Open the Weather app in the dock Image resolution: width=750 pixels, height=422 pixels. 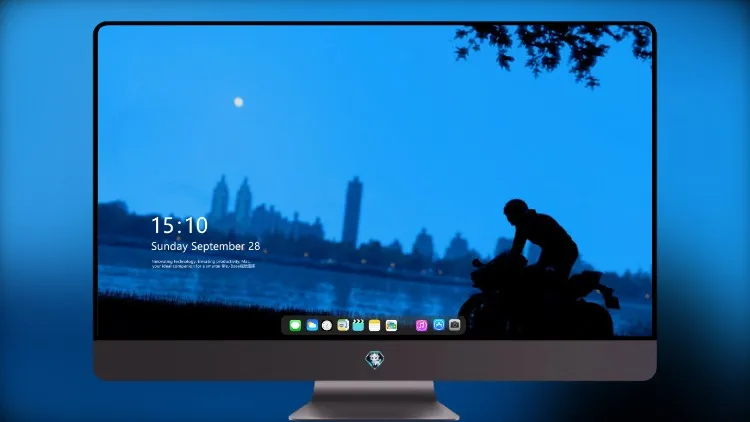click(x=312, y=325)
